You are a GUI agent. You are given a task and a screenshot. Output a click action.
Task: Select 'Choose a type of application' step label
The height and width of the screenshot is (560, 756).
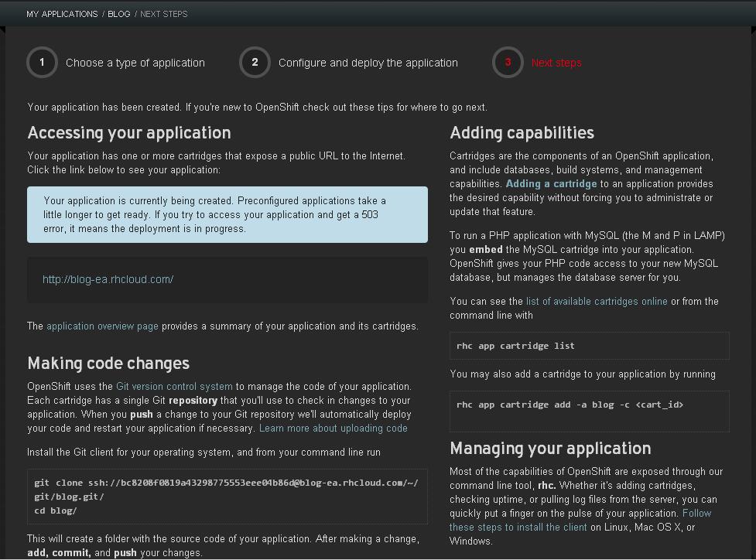(x=135, y=63)
